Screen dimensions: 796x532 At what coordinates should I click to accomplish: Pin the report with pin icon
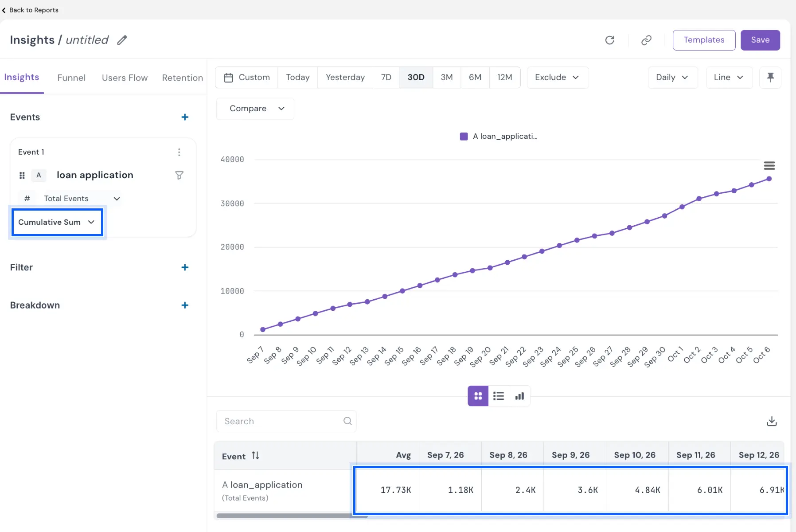770,77
